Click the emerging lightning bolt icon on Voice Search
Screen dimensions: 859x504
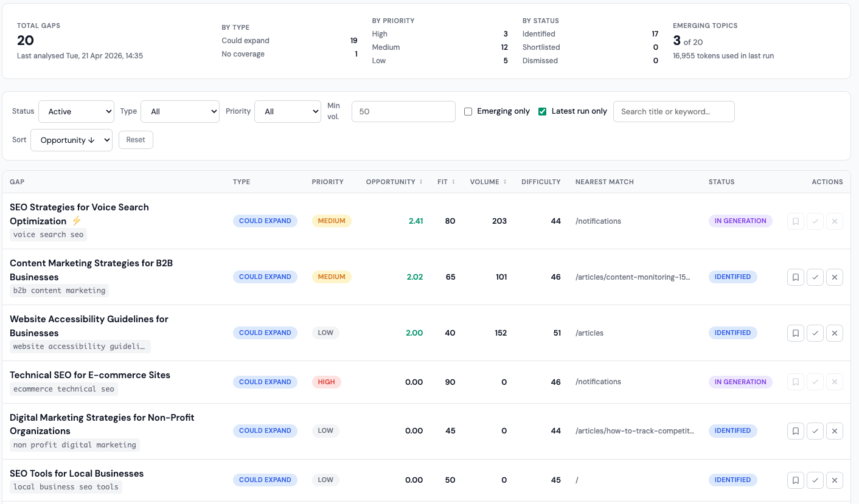(x=77, y=221)
